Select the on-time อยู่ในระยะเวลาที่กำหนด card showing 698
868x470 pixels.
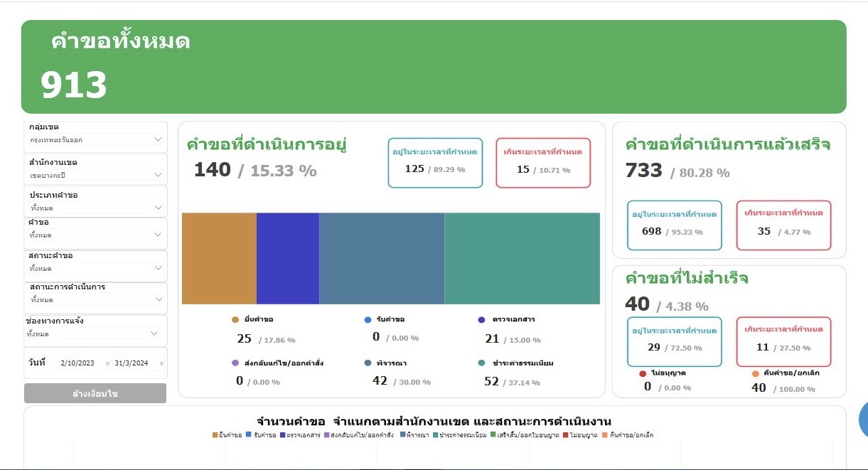(674, 225)
